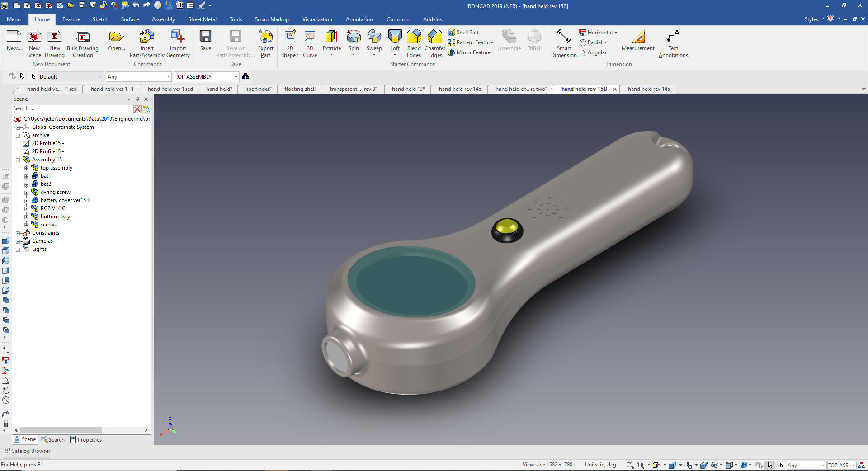Click the Extrude tool icon

(331, 38)
